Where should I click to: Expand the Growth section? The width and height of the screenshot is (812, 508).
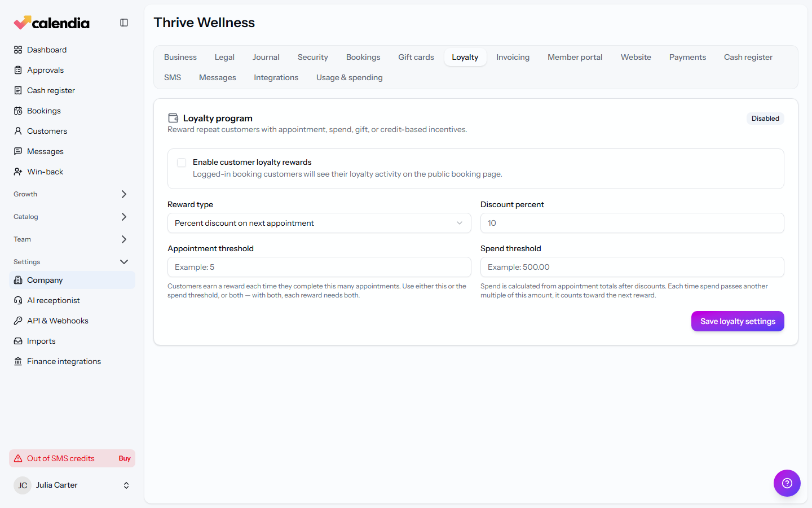tap(72, 194)
